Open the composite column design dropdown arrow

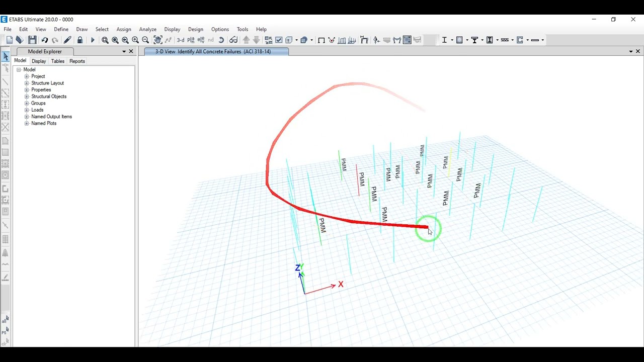point(497,40)
